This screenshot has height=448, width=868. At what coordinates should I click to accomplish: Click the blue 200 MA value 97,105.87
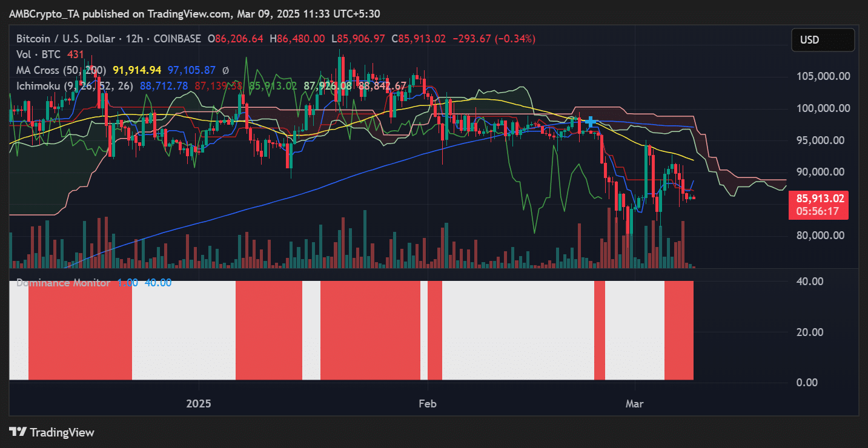192,70
